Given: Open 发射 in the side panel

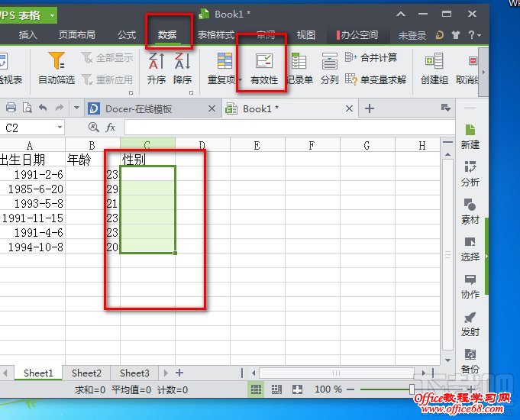Looking at the screenshot, I should (470, 324).
